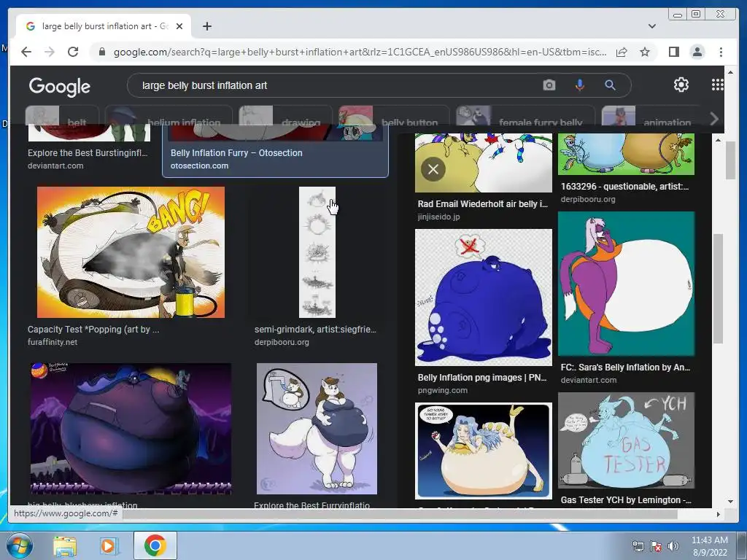View site info padlock icon
The width and height of the screenshot is (747, 560).
tap(101, 52)
